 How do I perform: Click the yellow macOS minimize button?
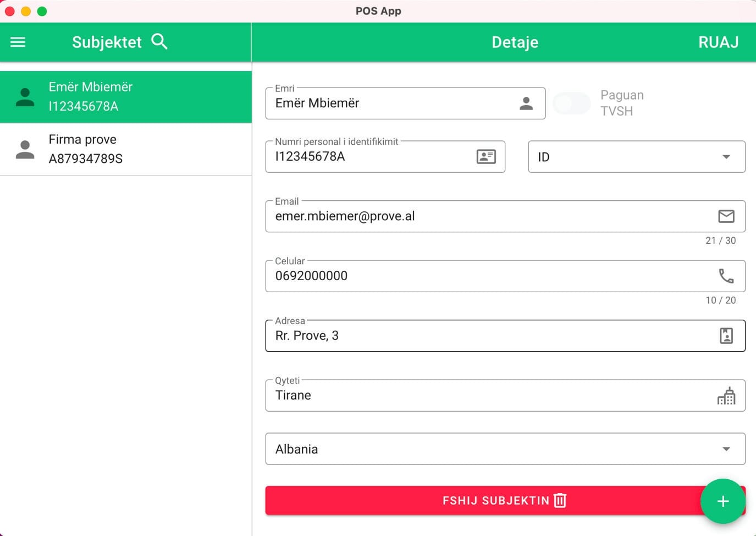pos(26,11)
